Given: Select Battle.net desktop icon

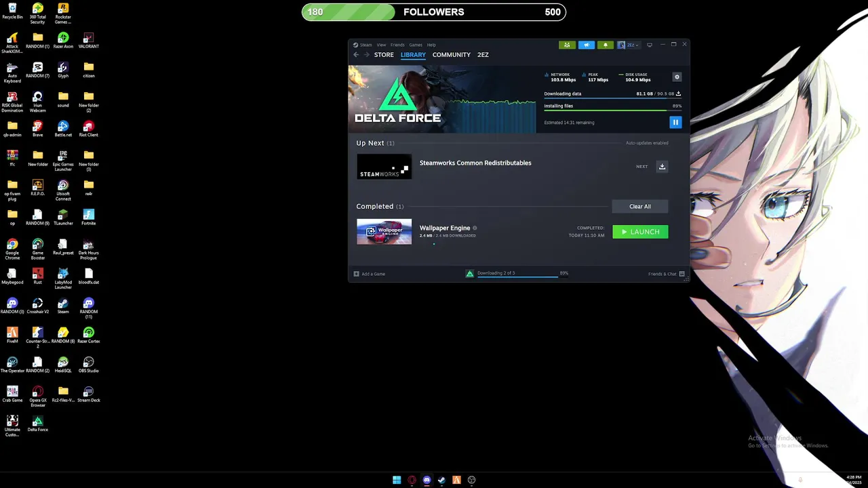Looking at the screenshot, I should [63, 129].
